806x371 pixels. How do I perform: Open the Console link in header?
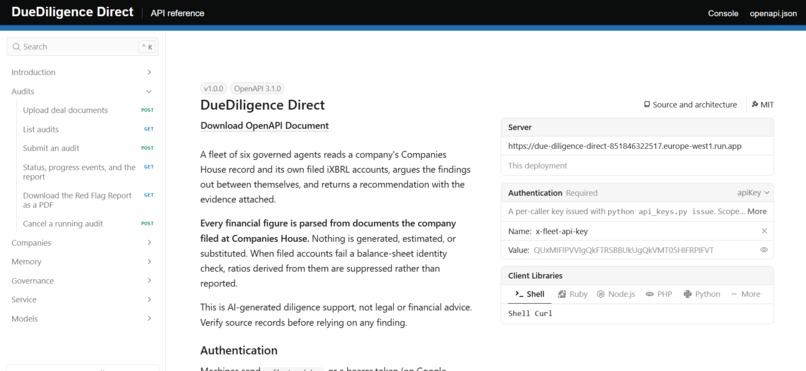[x=723, y=13]
